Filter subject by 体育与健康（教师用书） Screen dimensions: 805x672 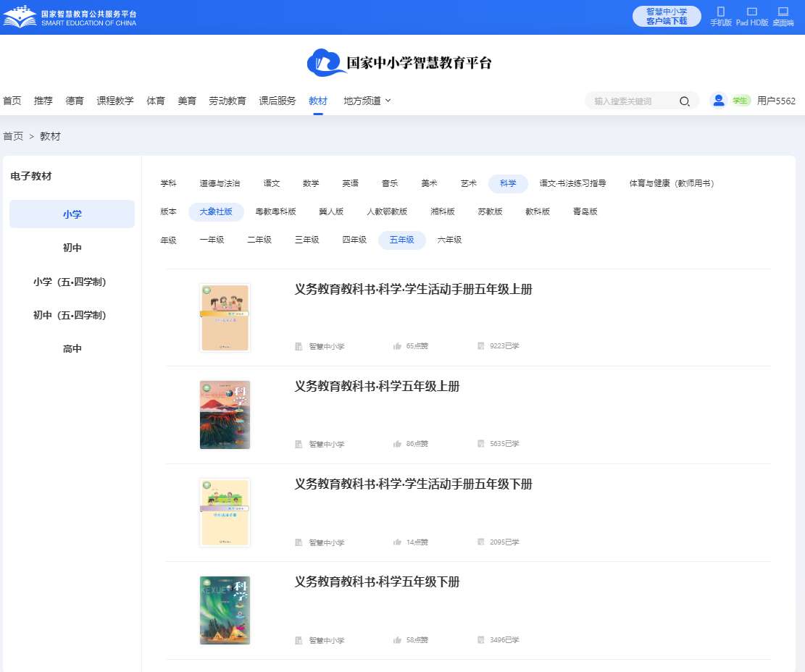(x=672, y=183)
